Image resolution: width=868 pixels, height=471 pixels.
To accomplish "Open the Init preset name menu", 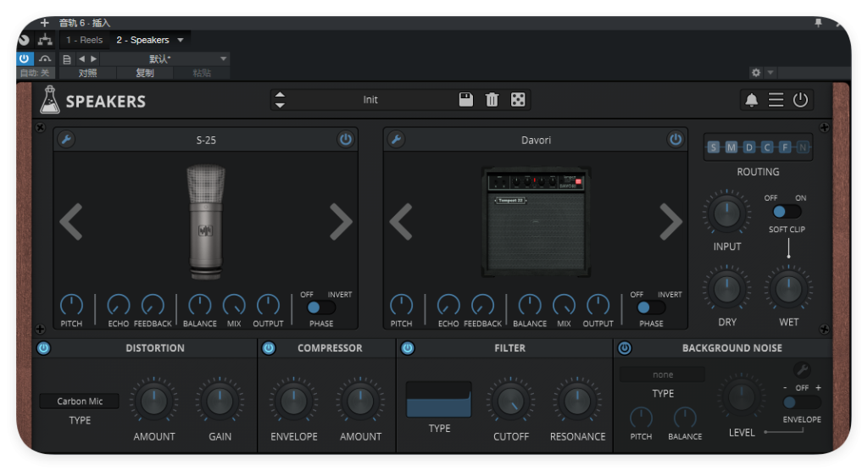I will click(370, 100).
